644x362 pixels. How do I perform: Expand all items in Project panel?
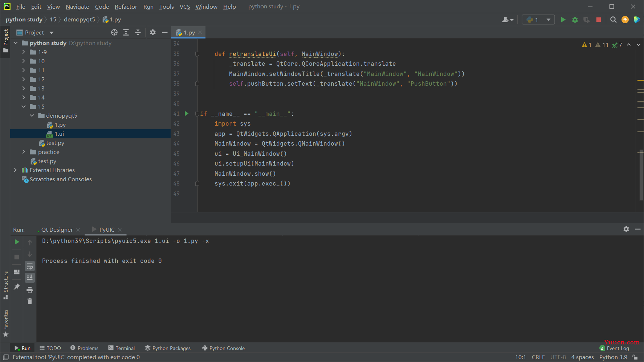[126, 32]
